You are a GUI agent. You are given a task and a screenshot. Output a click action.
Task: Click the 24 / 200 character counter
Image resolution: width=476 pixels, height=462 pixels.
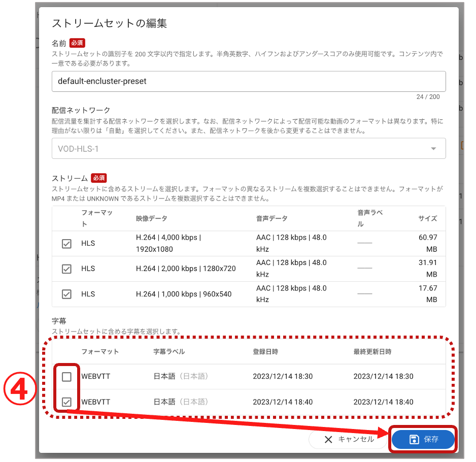pyautogui.click(x=428, y=96)
